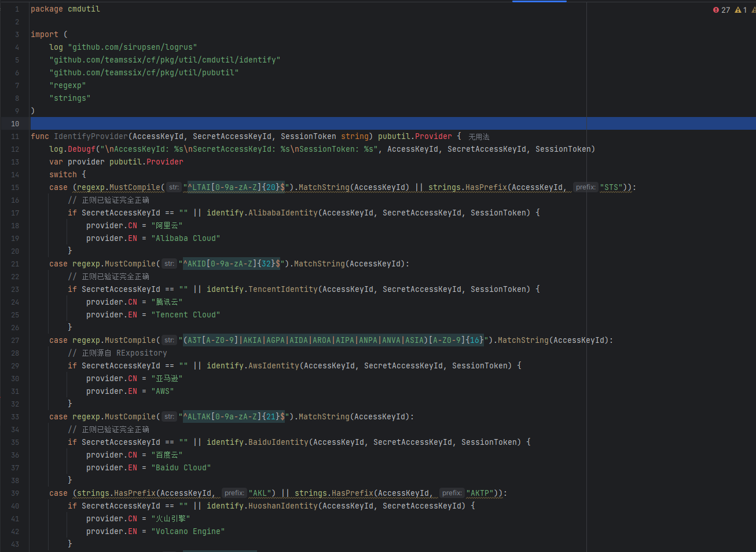This screenshot has height=552, width=756.
Task: Click the "switch" keyword on line 14
Action: click(63, 174)
